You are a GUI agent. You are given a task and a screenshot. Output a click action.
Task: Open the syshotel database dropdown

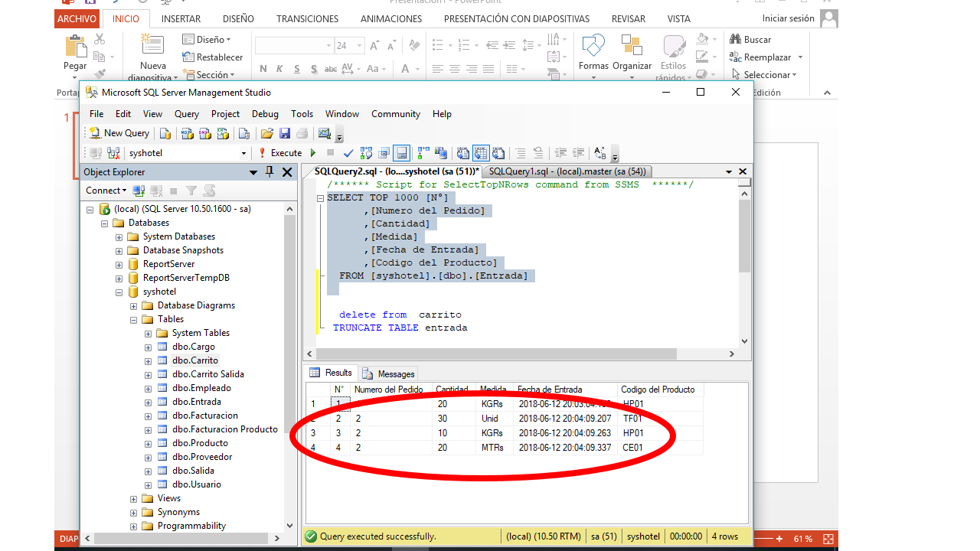click(x=243, y=153)
